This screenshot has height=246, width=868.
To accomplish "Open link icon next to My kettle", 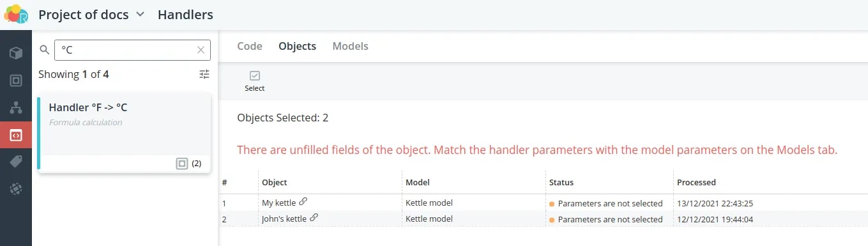I will coord(303,202).
